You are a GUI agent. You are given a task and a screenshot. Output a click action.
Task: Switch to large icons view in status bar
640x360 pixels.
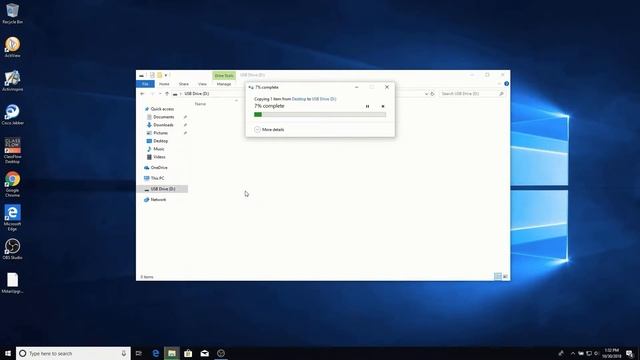coord(505,276)
